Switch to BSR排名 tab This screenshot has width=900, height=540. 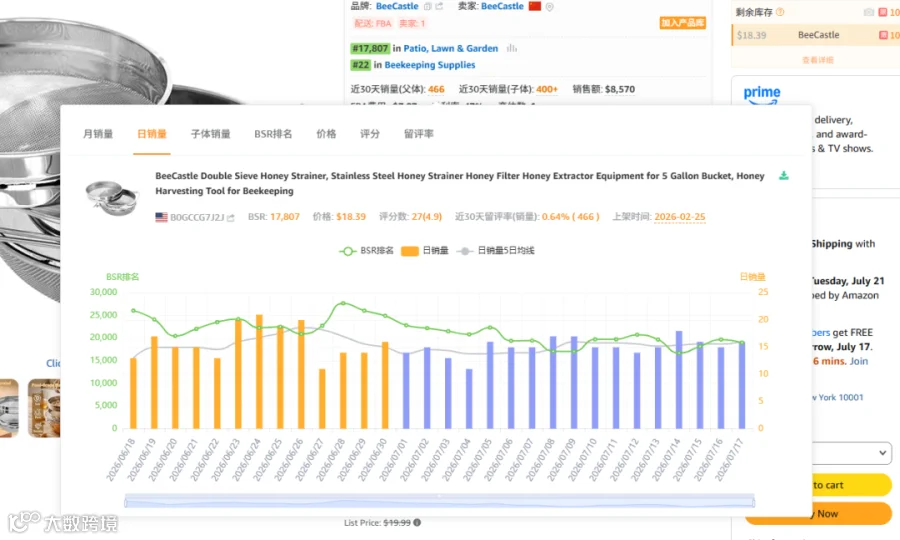[x=273, y=134]
